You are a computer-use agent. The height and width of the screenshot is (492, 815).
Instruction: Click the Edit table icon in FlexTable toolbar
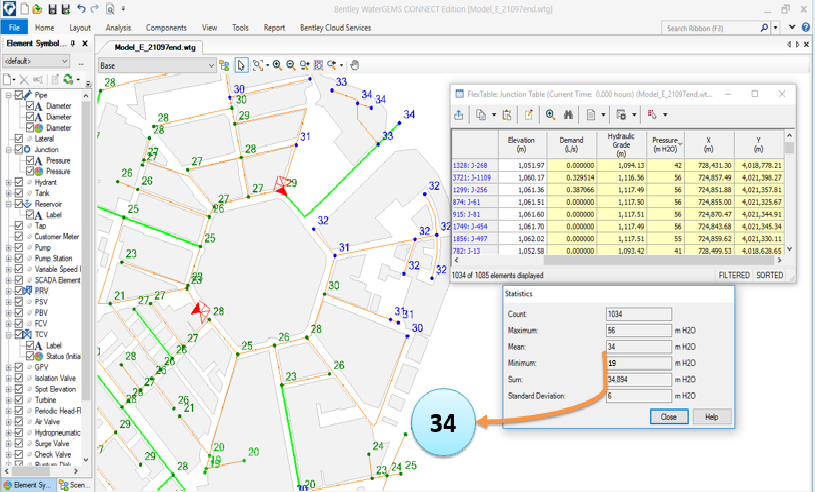pyautogui.click(x=529, y=115)
